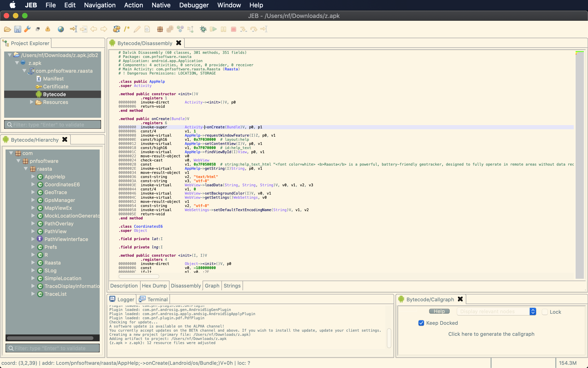Open the Display relevant nodes dropdown
588x368 pixels.
496,311
